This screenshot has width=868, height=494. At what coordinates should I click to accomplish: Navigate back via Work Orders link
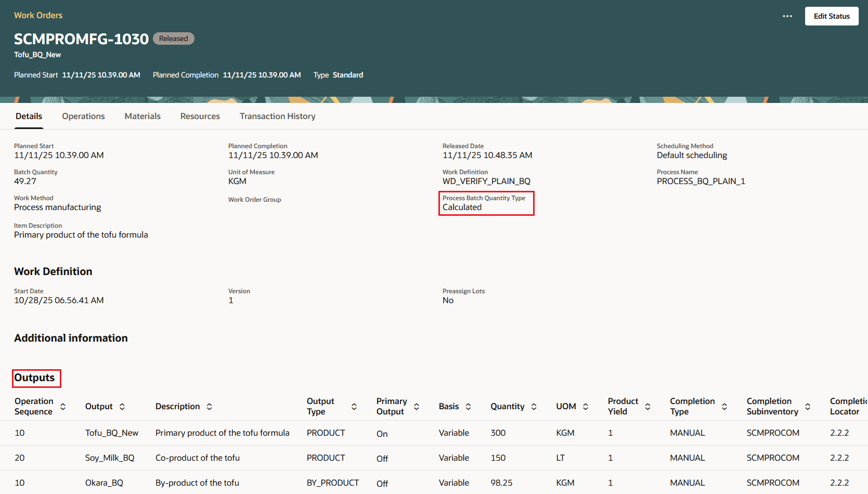[38, 15]
